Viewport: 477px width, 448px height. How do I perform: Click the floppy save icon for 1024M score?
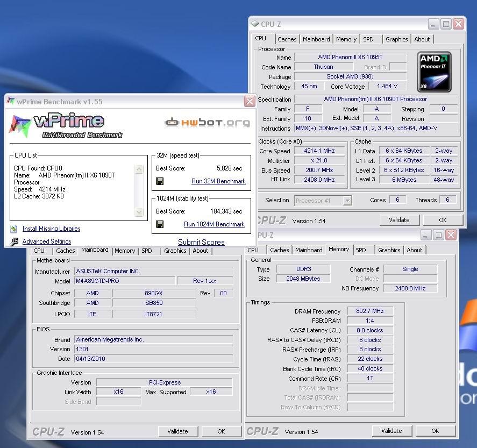click(x=160, y=224)
